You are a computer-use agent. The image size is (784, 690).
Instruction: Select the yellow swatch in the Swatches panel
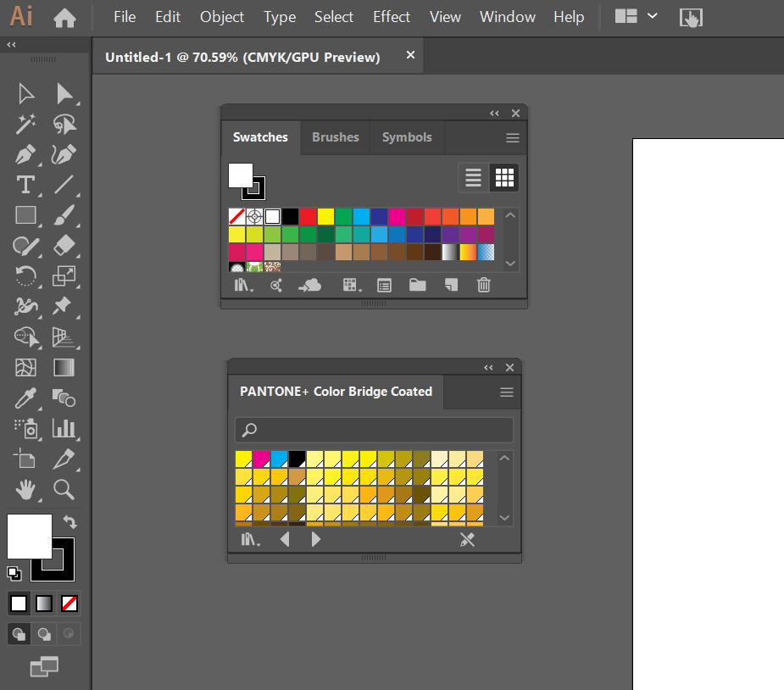point(325,216)
